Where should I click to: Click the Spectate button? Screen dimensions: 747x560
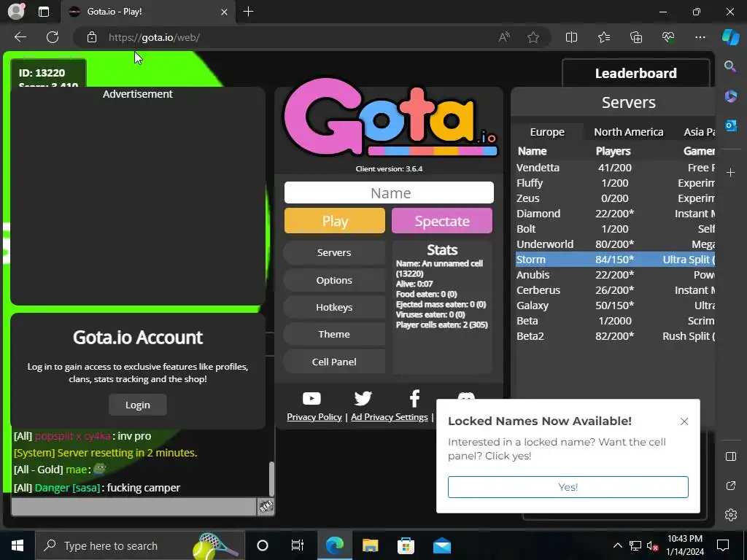click(x=441, y=221)
